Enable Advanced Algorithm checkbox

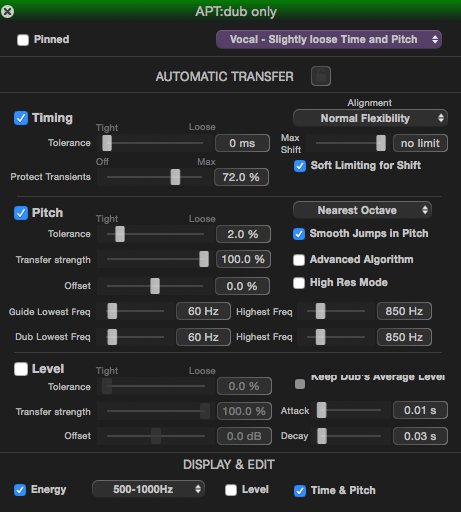pos(299,260)
